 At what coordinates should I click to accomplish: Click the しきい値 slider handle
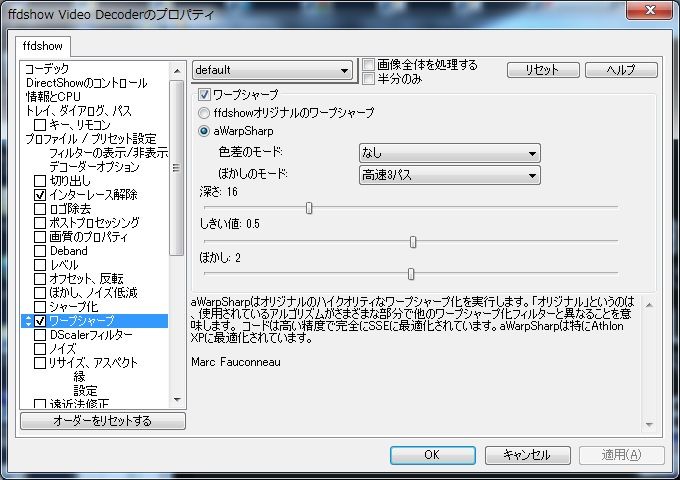413,242
